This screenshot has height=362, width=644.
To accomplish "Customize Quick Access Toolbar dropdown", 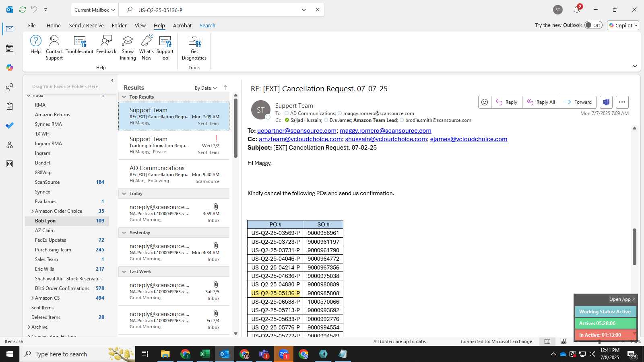I will point(45,10).
